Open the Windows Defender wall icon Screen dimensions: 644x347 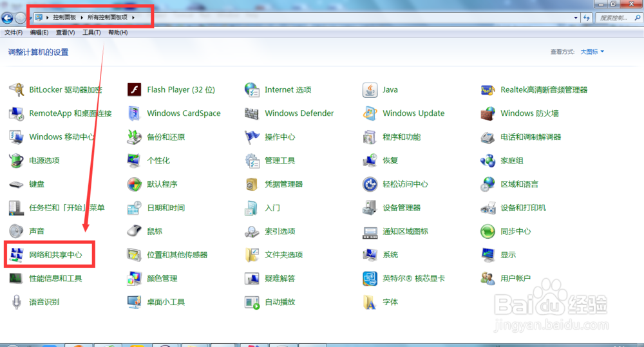[252, 113]
